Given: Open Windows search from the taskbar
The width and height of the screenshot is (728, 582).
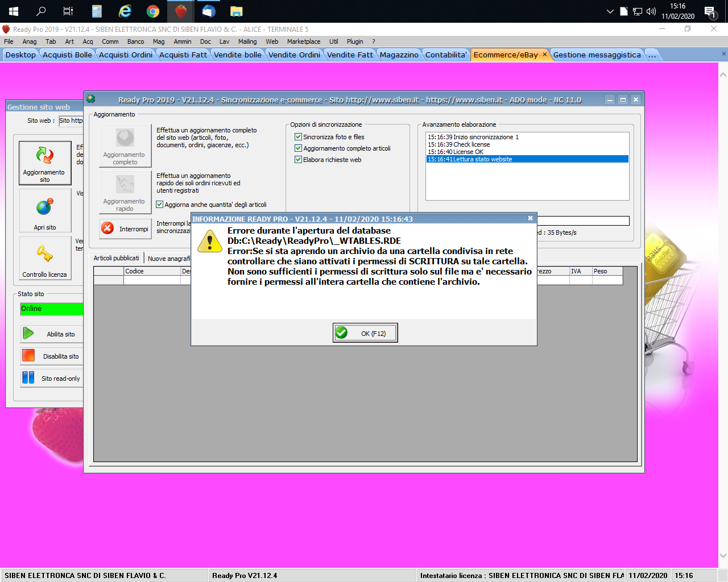Looking at the screenshot, I should (x=41, y=11).
